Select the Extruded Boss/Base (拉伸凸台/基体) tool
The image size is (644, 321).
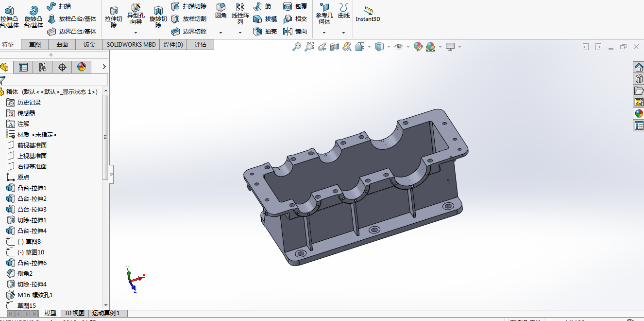(10, 18)
